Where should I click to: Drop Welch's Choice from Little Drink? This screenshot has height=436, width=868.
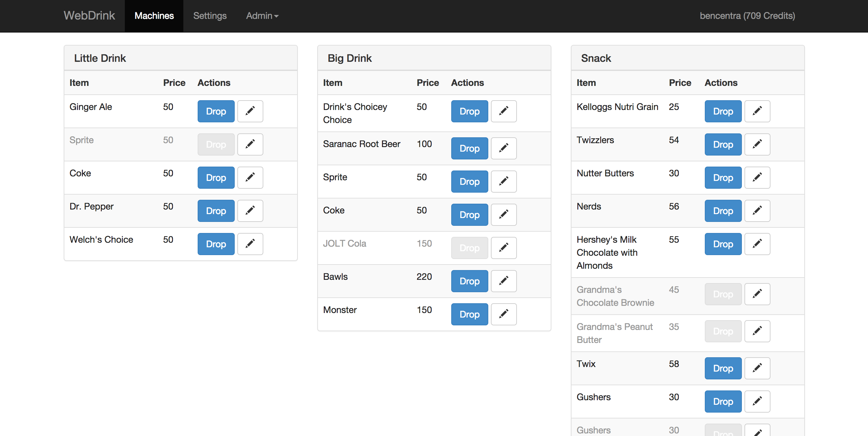pos(216,244)
